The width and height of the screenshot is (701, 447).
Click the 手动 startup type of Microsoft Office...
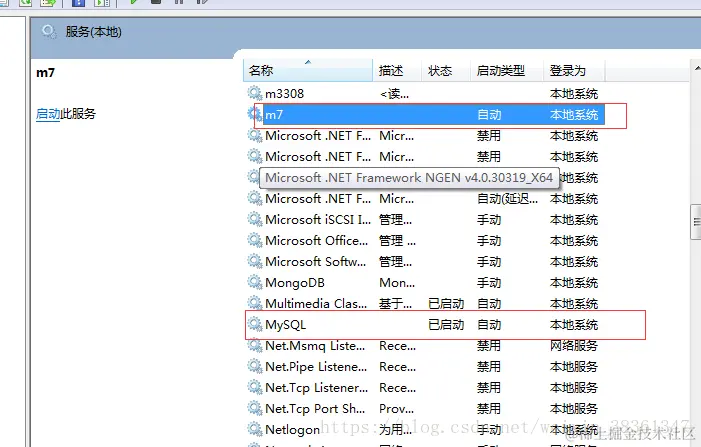[x=489, y=240]
